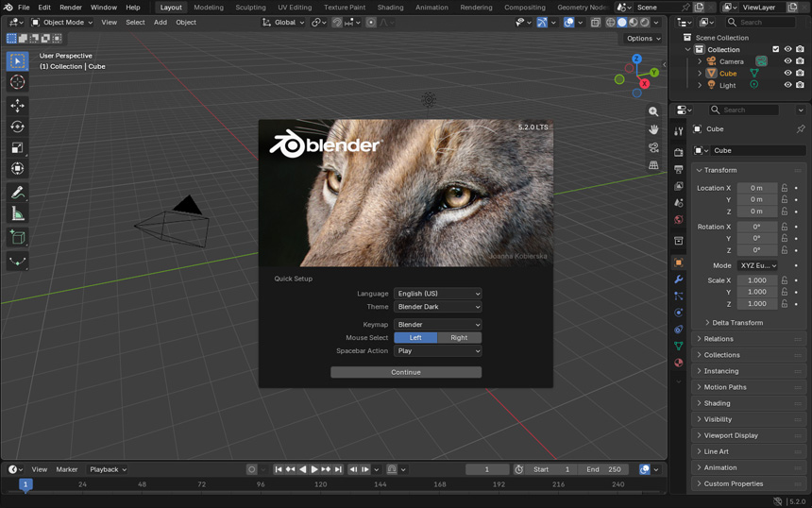Screen dimensions: 812x508
Task: Click the viewport zoom magnifier icon
Action: point(653,111)
